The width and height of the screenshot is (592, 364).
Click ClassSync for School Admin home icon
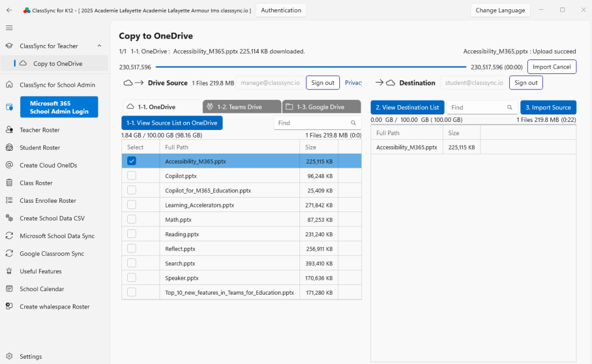[x=9, y=84]
